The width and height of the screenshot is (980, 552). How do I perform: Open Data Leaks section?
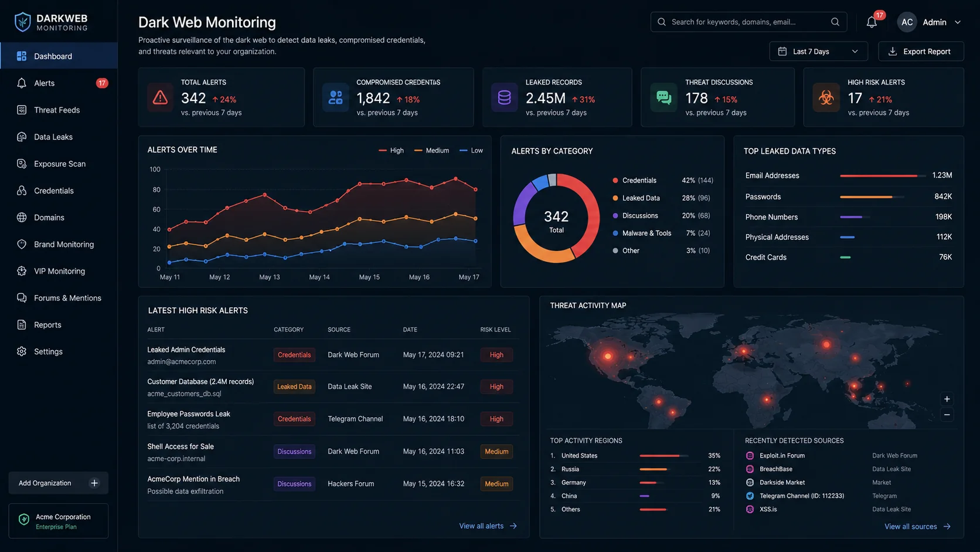[59, 137]
